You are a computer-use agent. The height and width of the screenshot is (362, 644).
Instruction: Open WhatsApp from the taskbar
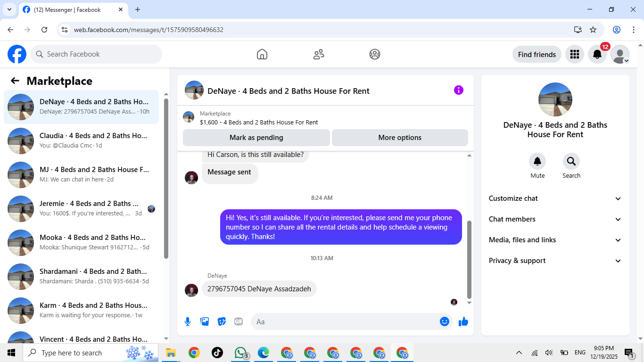241,353
